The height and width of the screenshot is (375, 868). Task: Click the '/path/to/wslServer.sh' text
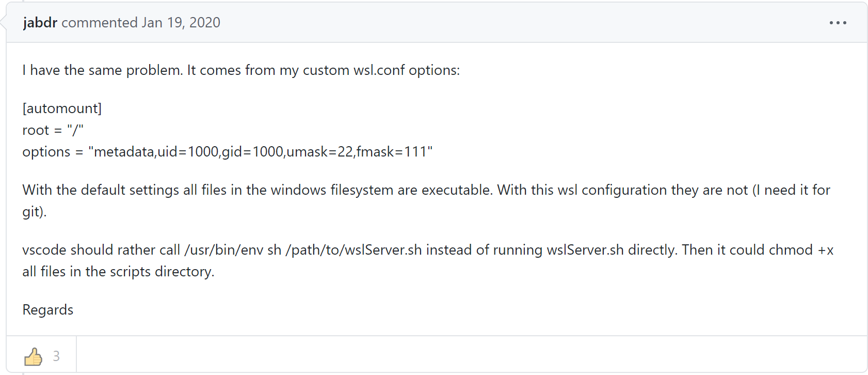353,250
